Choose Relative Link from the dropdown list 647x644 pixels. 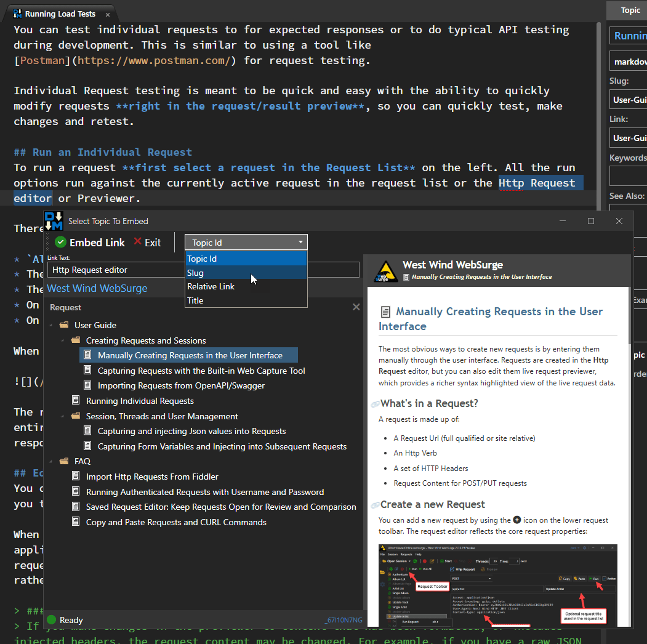pyautogui.click(x=246, y=286)
